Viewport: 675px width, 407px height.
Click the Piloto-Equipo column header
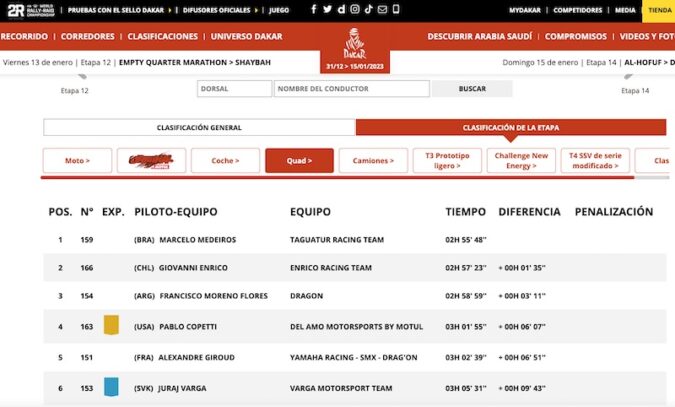pos(176,212)
